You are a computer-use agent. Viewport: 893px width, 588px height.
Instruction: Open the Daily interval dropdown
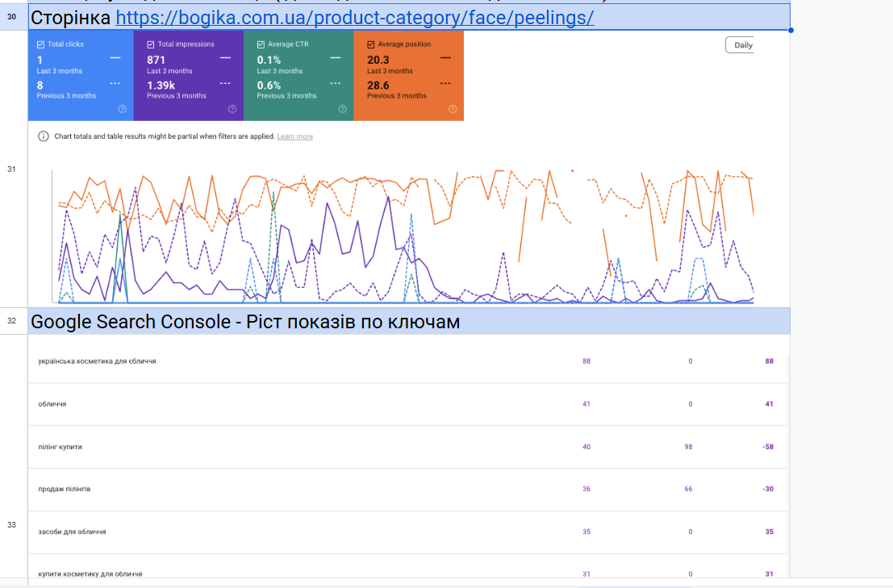click(742, 45)
